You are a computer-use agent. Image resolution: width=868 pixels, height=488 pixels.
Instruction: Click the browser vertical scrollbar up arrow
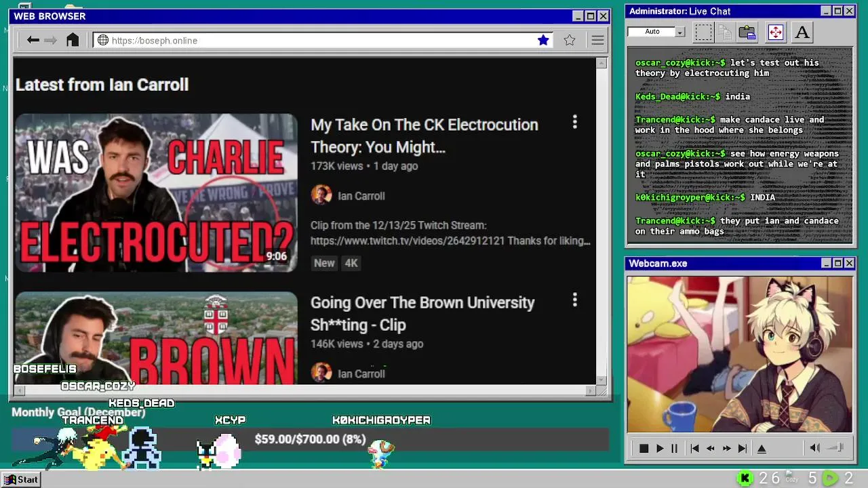(x=601, y=63)
